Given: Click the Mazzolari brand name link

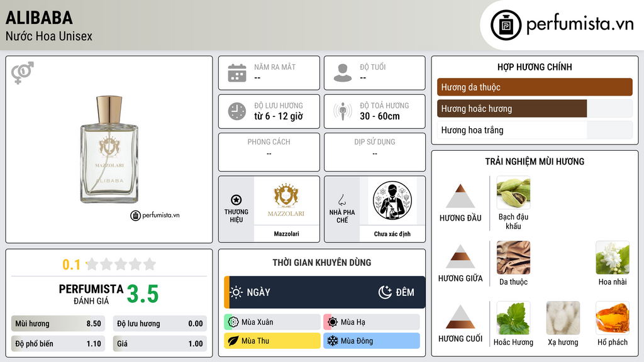Looking at the screenshot, I should pyautogui.click(x=286, y=234).
